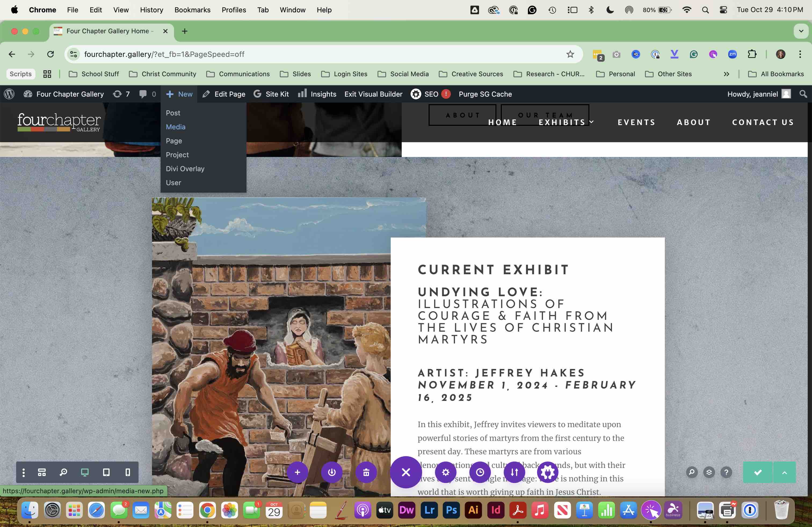The height and width of the screenshot is (527, 812).
Task: Click admin bar search magnifier
Action: click(803, 94)
